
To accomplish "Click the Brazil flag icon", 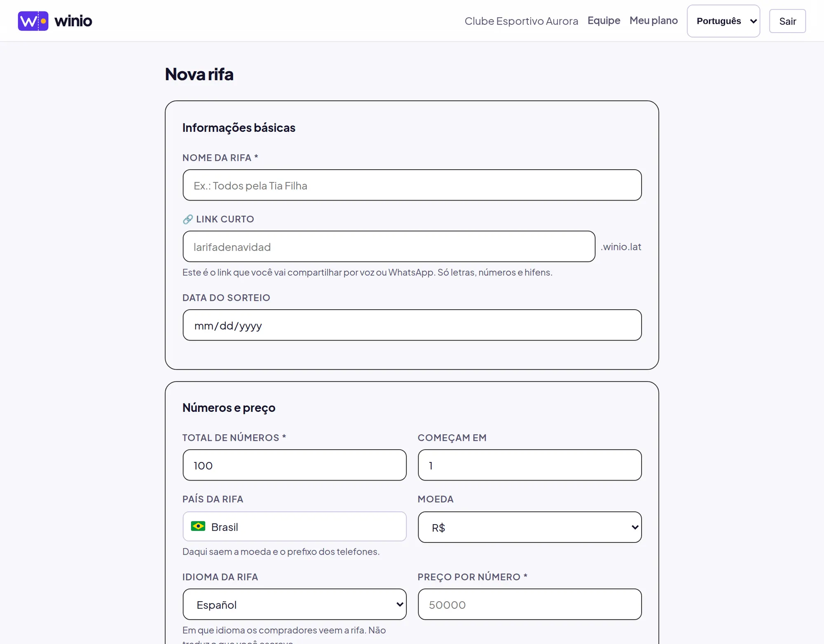I will [198, 526].
